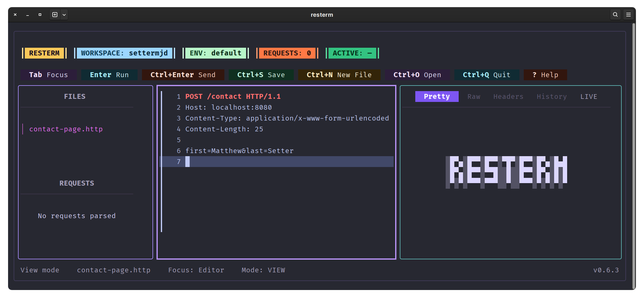Maximize the resterm window
This screenshot has height=299, width=644.
[40, 15]
